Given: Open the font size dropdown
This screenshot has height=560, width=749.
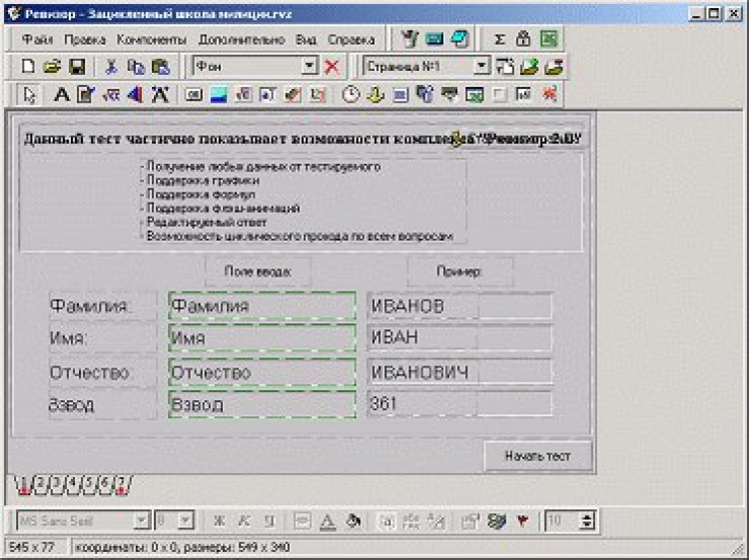Looking at the screenshot, I should tap(186, 521).
